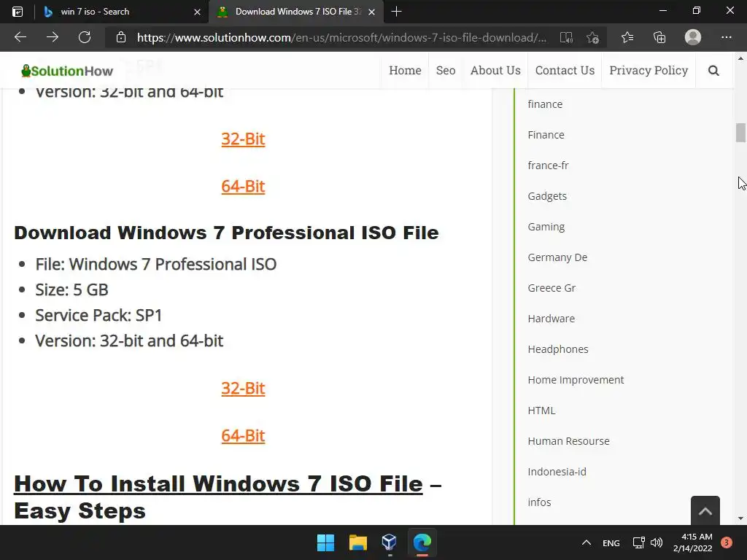Open capitalized 'Finance' category link
The height and width of the screenshot is (560, 747).
pyautogui.click(x=546, y=135)
